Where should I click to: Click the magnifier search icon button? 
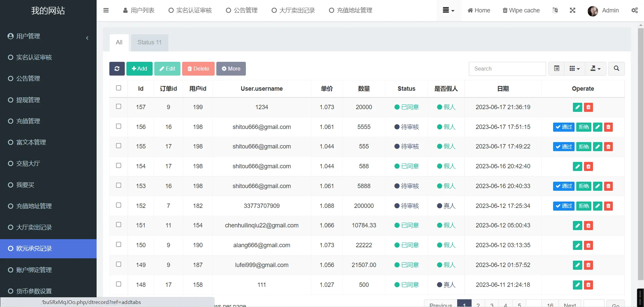(x=616, y=69)
